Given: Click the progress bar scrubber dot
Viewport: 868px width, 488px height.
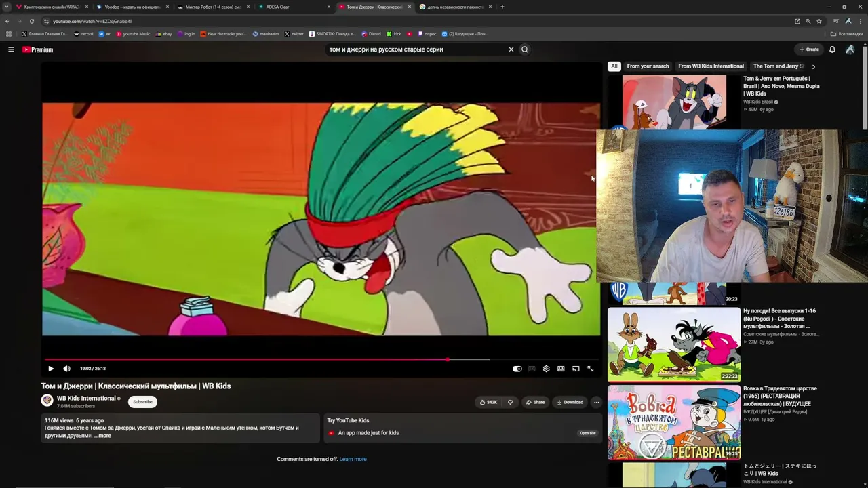Looking at the screenshot, I should 448,359.
